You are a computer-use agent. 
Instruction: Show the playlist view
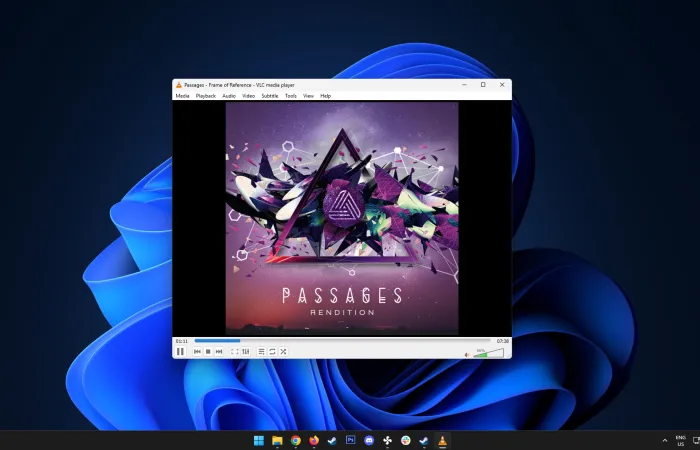[x=262, y=352]
